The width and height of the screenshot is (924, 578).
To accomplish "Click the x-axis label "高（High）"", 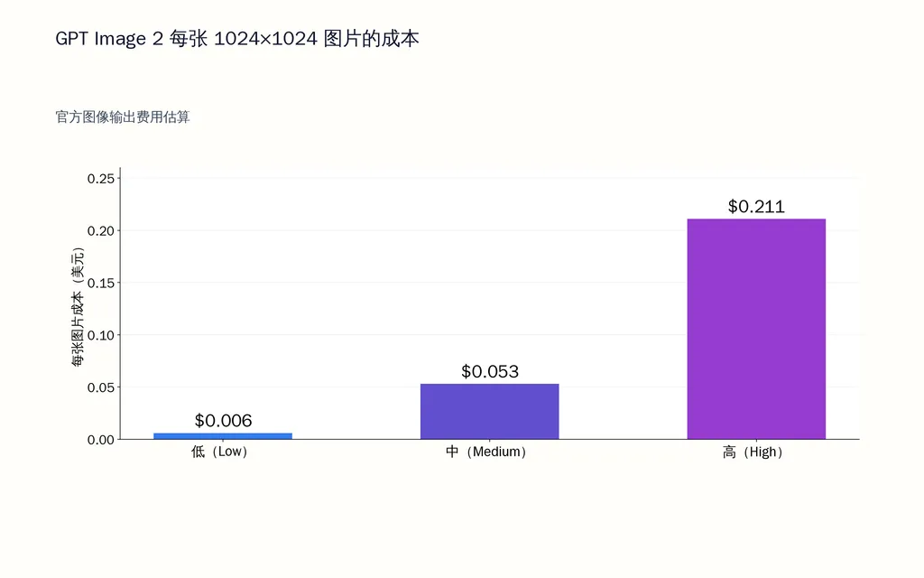I will (x=753, y=452).
